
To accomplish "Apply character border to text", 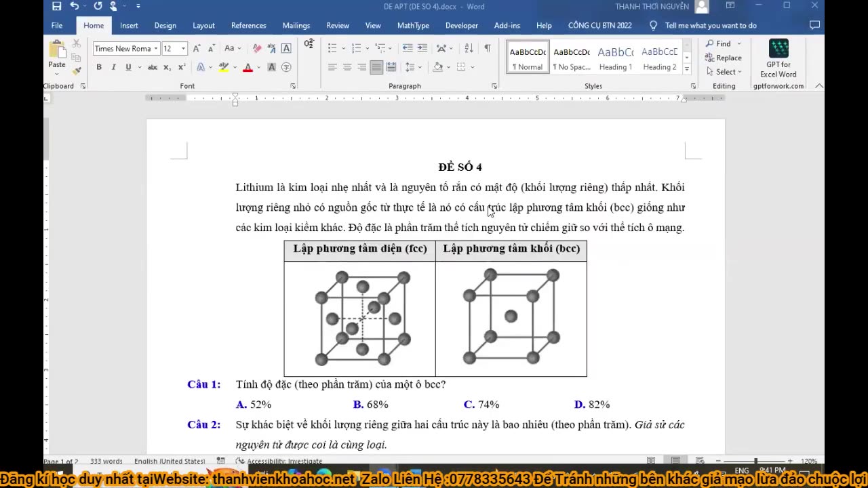I will 286,48.
